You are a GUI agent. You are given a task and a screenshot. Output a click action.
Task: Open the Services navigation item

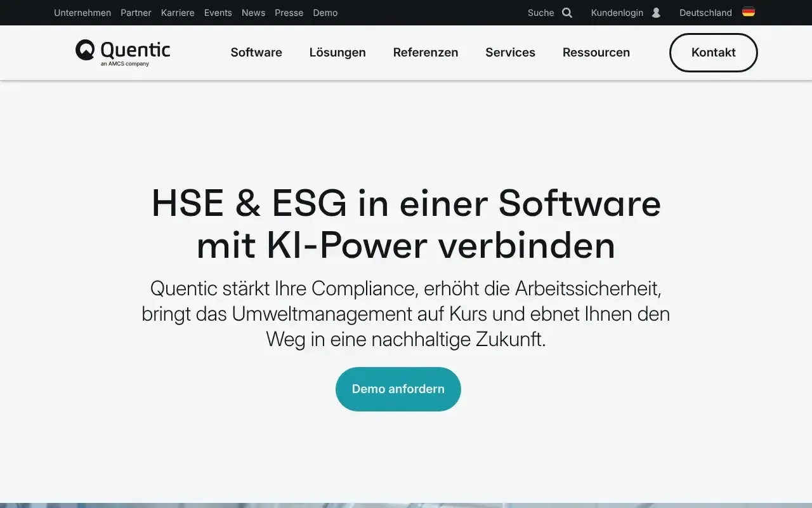click(510, 53)
